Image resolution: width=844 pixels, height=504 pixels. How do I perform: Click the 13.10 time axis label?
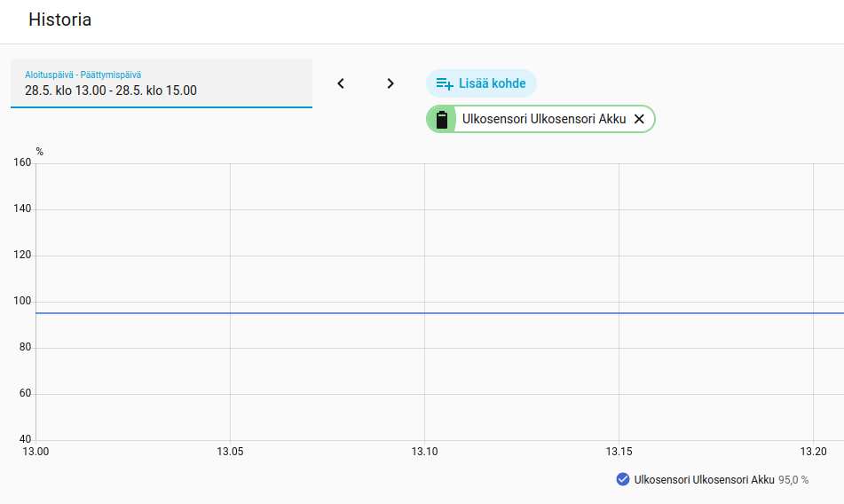[425, 452]
